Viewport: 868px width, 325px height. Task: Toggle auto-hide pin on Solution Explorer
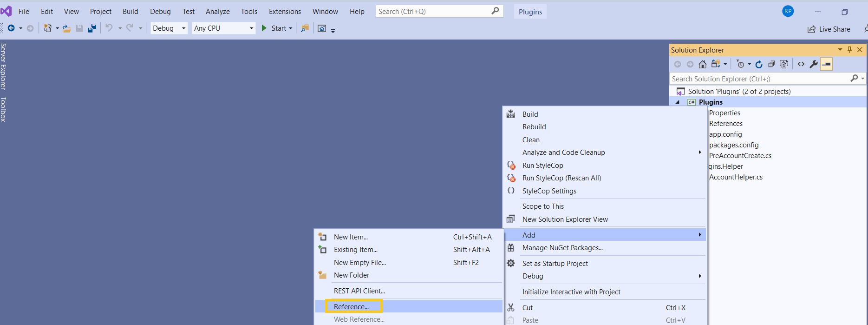click(850, 50)
